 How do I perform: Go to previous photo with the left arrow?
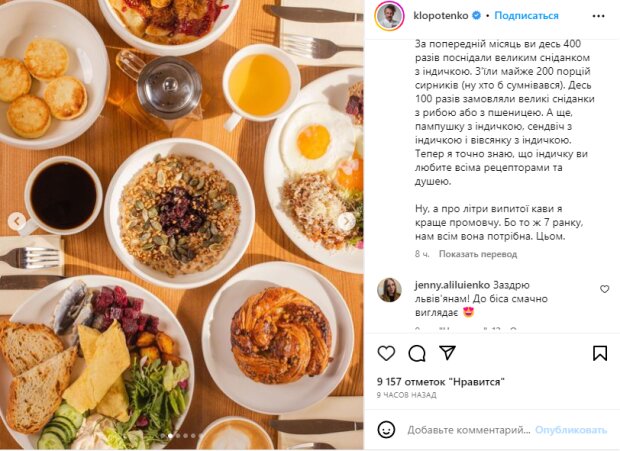[x=17, y=221]
